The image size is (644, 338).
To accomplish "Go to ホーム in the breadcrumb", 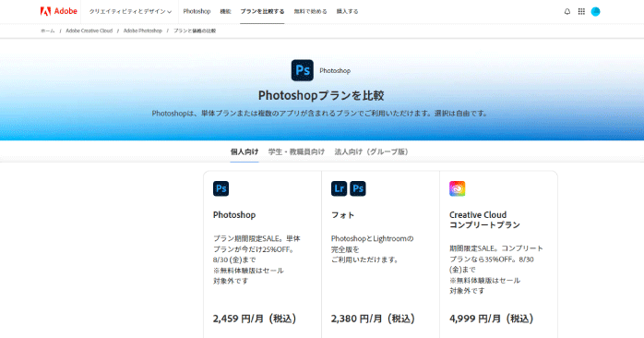I will tap(48, 30).
